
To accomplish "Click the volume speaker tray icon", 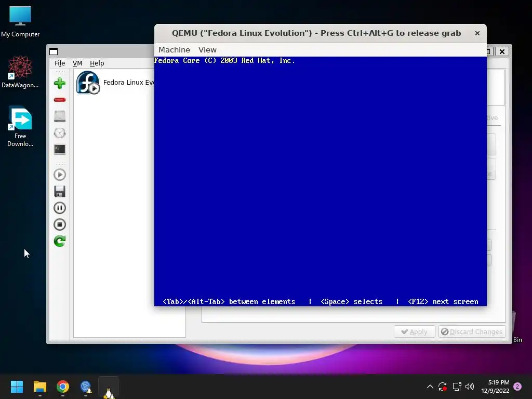I will (x=470, y=387).
